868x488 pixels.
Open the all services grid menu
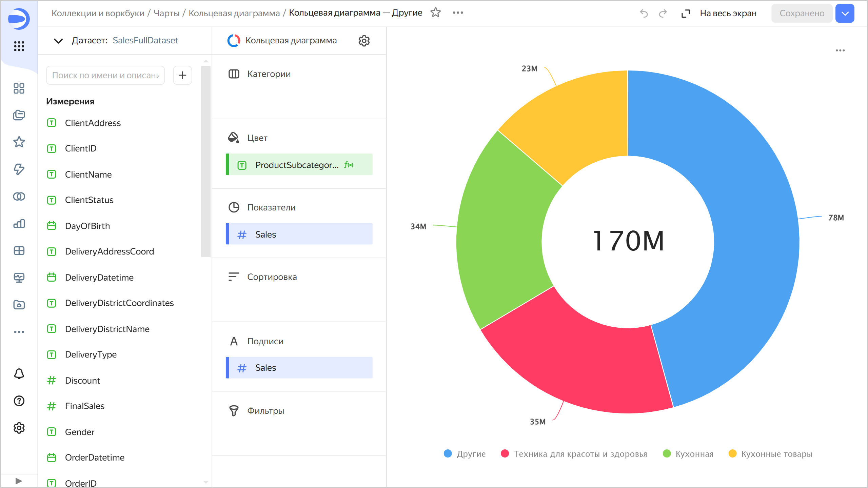(x=19, y=46)
